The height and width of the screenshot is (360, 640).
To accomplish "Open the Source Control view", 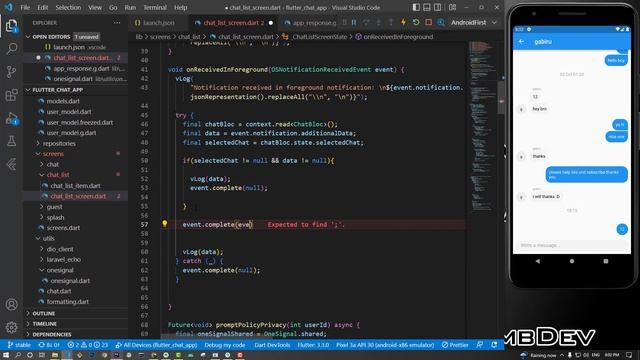I will pos(11,72).
